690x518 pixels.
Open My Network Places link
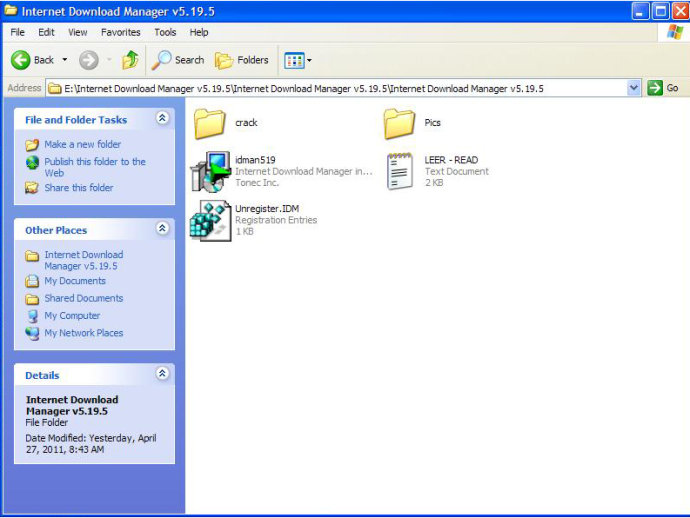tap(84, 333)
